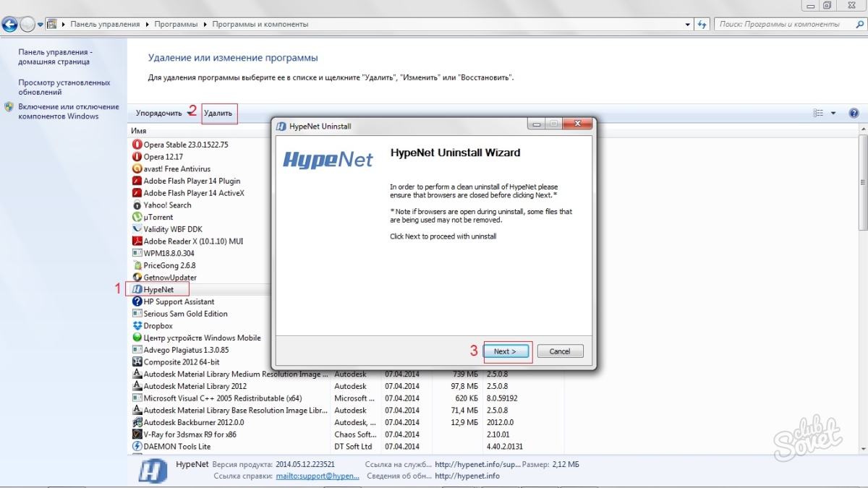
Task: Click Next in HypeNet Uninstall wizard
Action: pos(505,351)
